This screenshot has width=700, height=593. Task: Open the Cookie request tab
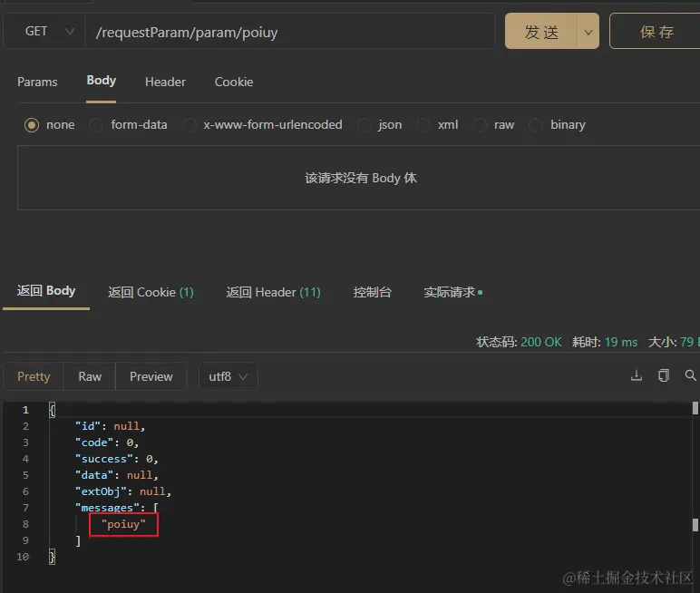(x=234, y=83)
